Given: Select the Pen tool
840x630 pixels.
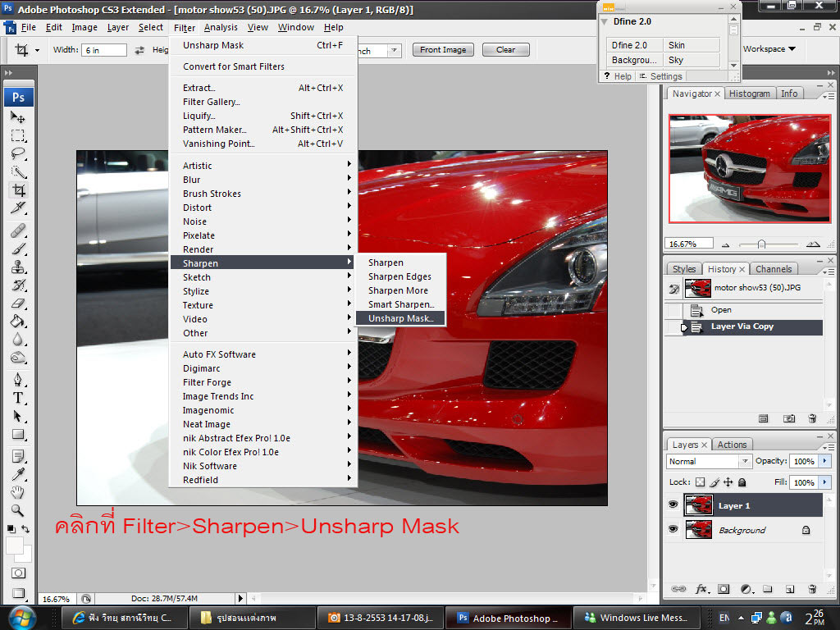Looking at the screenshot, I should pos(18,380).
